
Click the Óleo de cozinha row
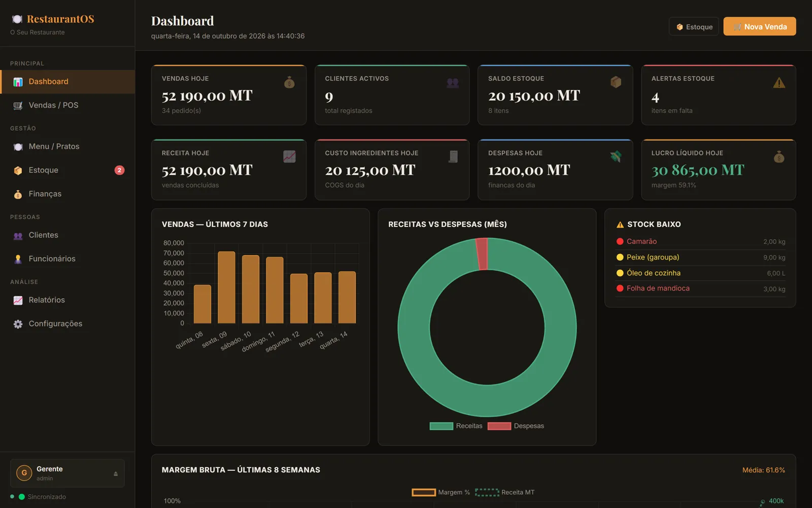tap(700, 273)
